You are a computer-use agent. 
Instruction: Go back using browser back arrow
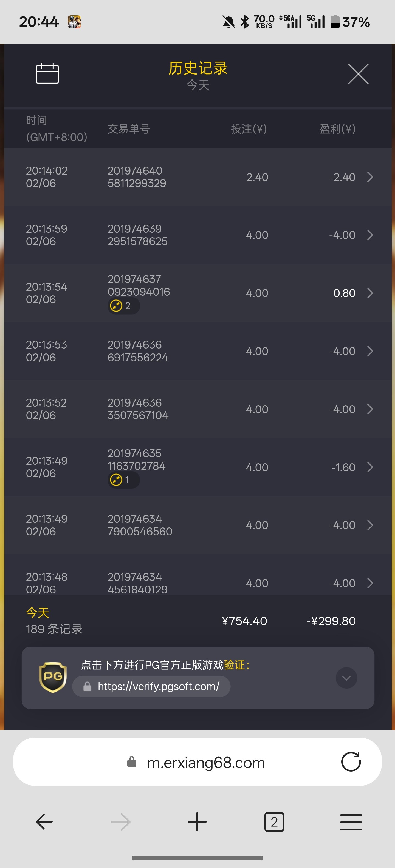(44, 822)
